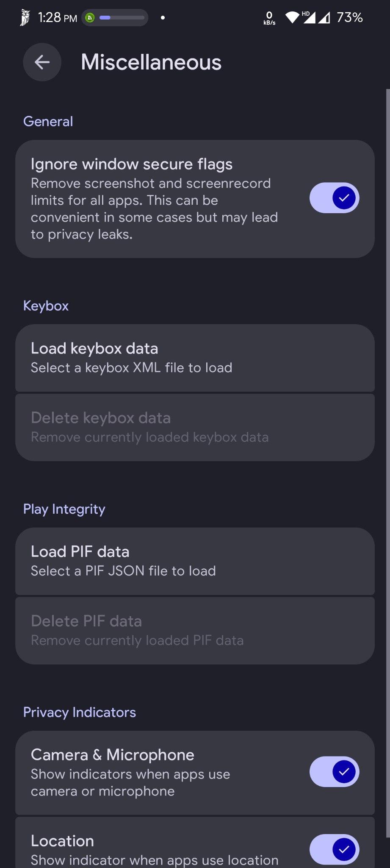Screen dimensions: 390x868
Task: Select Load PIF data option
Action: click(195, 561)
